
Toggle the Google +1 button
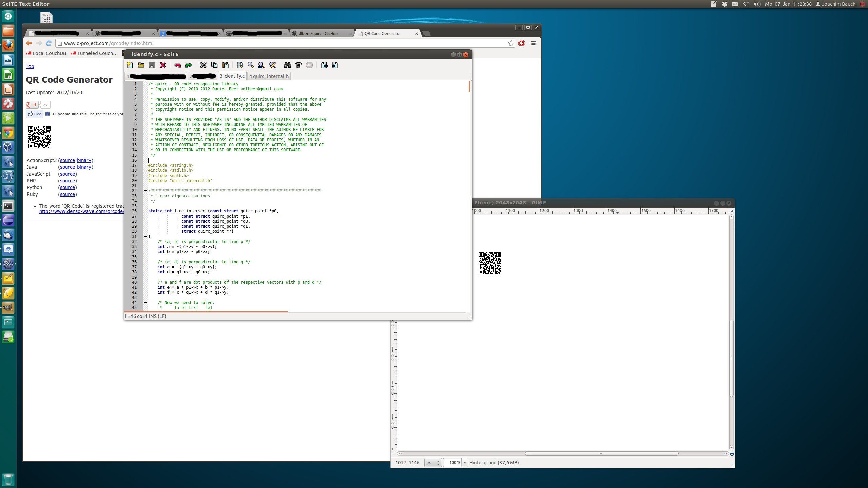click(32, 105)
